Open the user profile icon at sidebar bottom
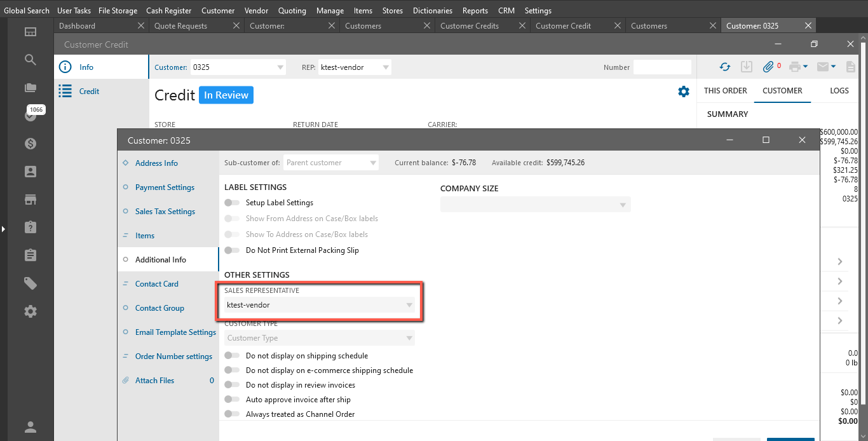 pos(31,426)
